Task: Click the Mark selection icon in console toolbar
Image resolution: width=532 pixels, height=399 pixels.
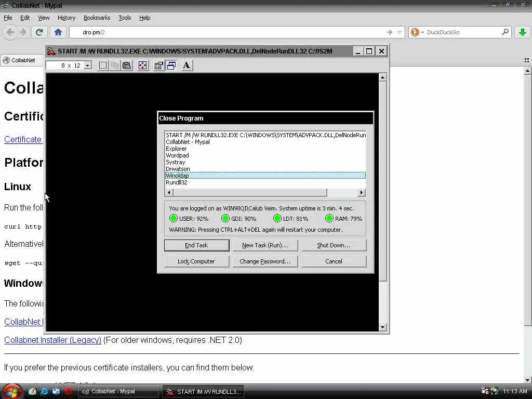Action: pos(103,65)
